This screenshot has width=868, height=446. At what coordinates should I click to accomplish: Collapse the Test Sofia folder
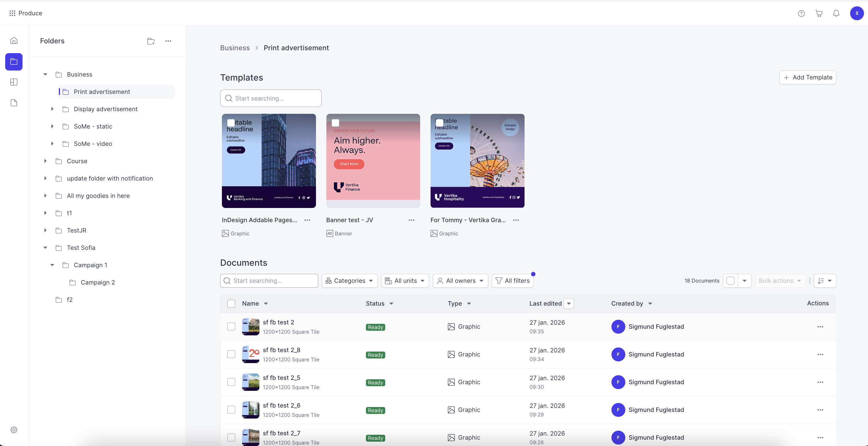tap(45, 248)
